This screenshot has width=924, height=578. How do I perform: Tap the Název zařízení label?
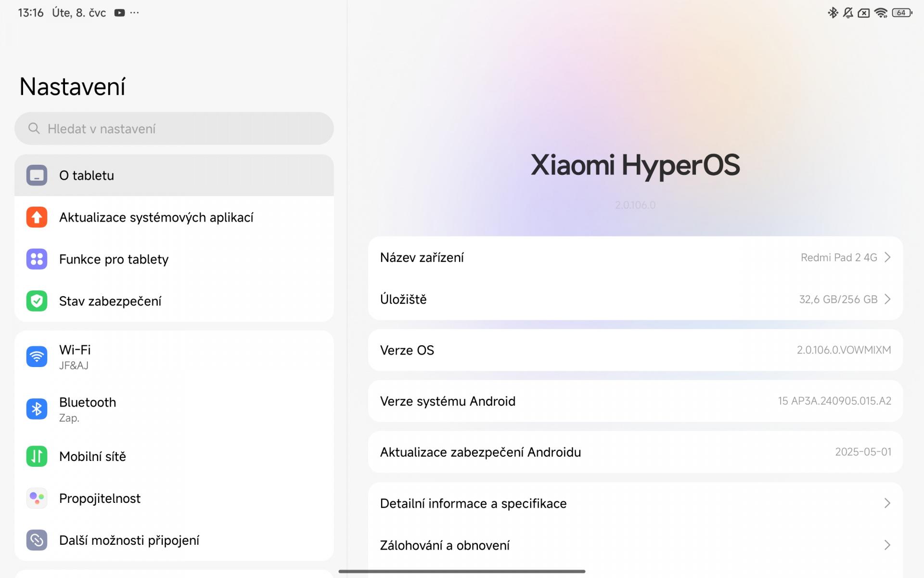pyautogui.click(x=422, y=258)
